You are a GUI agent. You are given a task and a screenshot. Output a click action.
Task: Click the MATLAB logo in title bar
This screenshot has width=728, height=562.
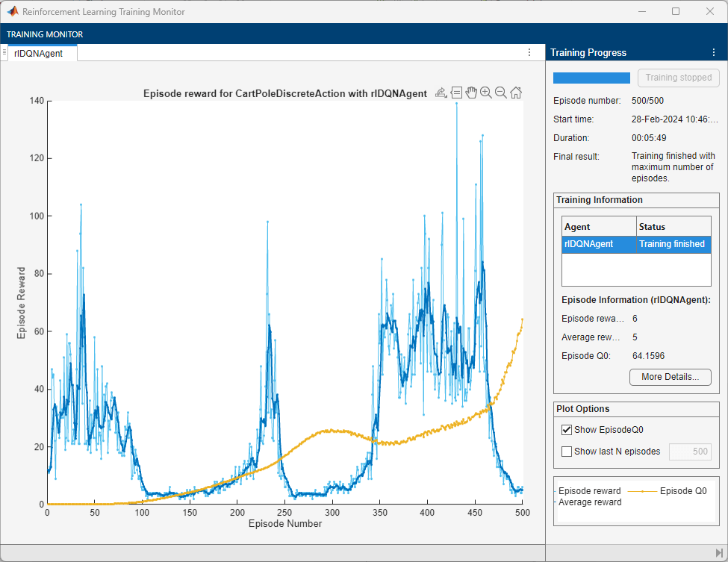(13, 12)
